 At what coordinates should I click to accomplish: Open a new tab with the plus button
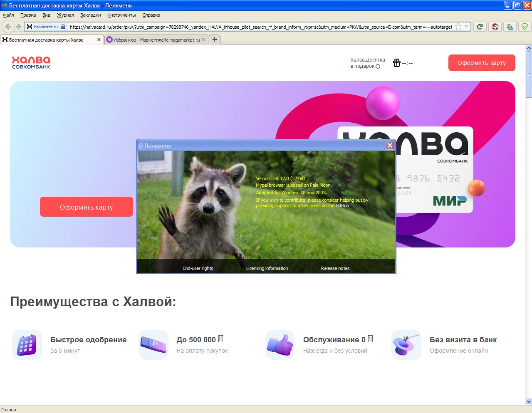point(215,40)
